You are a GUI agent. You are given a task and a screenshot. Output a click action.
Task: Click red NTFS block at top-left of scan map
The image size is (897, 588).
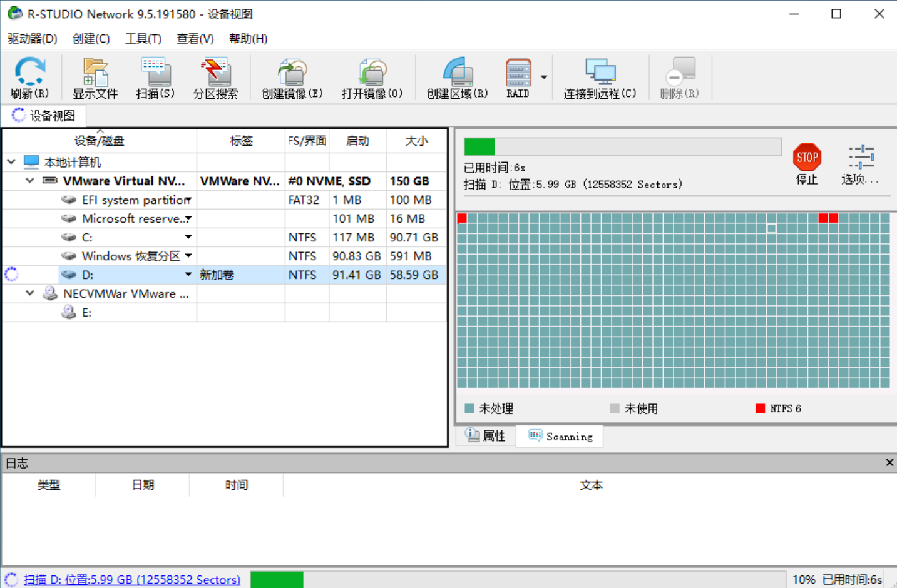tap(462, 218)
